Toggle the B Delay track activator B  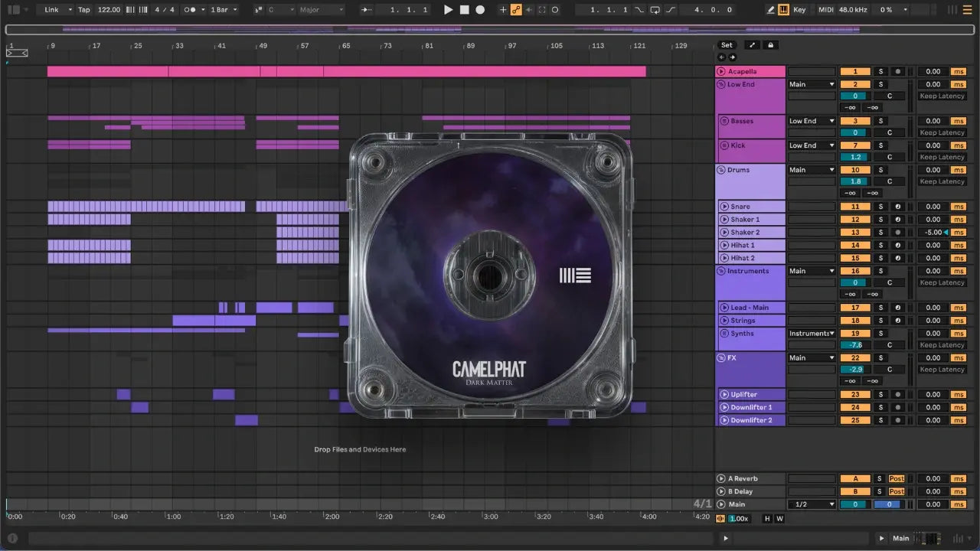pyautogui.click(x=855, y=492)
